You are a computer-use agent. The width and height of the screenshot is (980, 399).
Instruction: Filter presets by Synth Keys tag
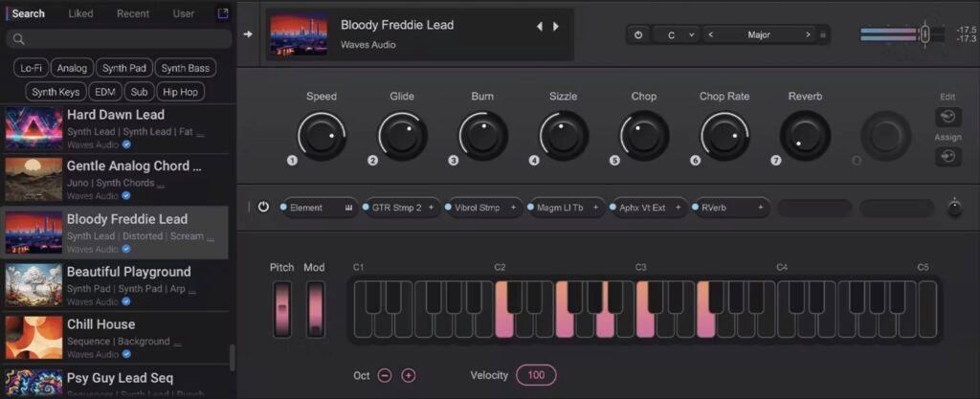click(x=56, y=92)
